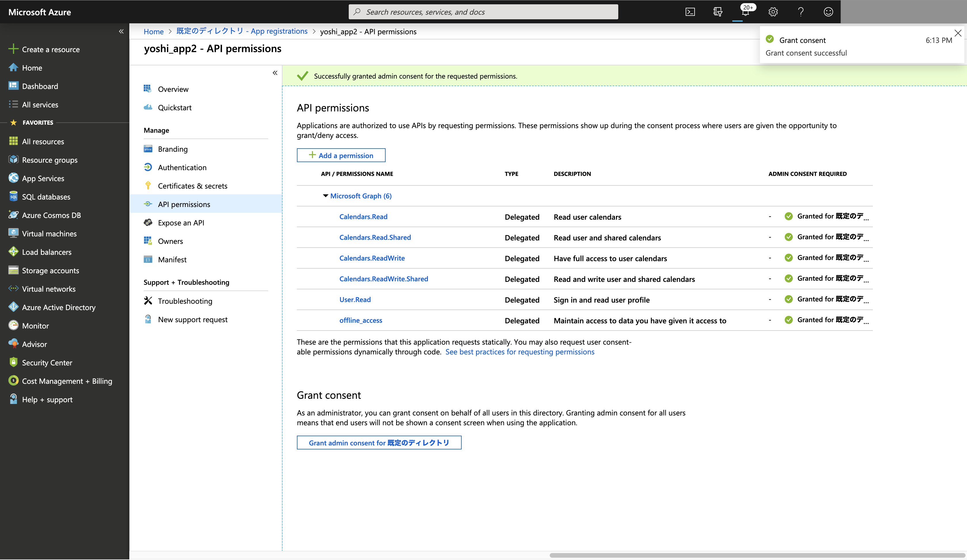The image size is (967, 560).
Task: Go to Home via breadcrumb
Action: pyautogui.click(x=153, y=31)
